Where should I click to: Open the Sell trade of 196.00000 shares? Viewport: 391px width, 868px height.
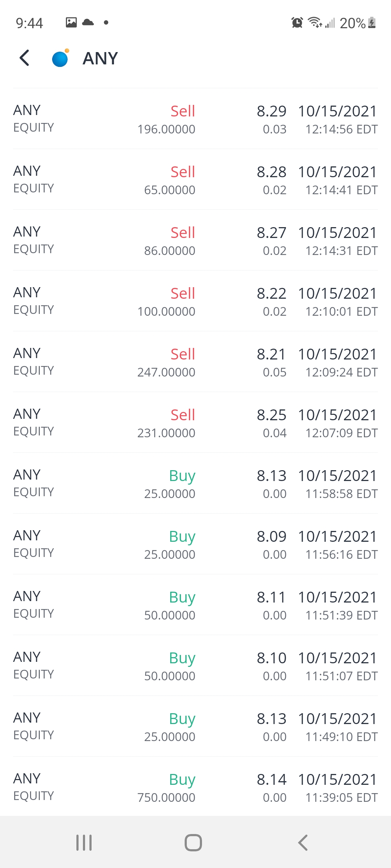195,119
